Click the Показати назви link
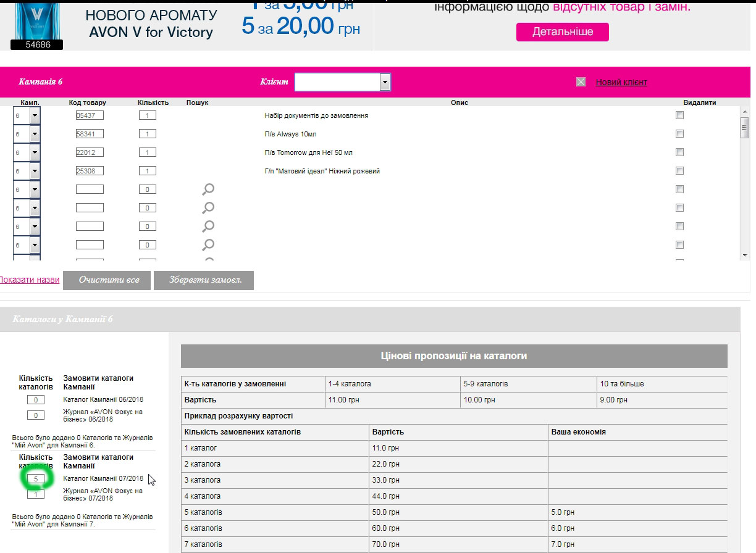756x553 pixels. coord(29,280)
